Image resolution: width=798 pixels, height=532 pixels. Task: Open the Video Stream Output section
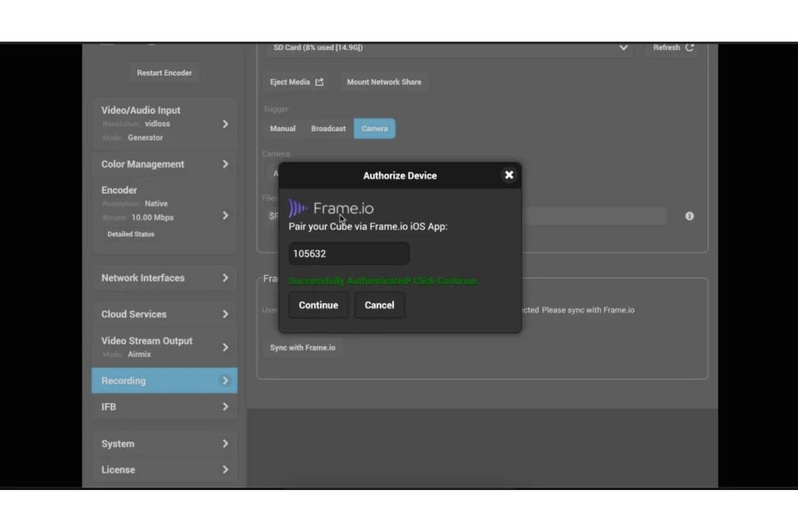pos(164,347)
